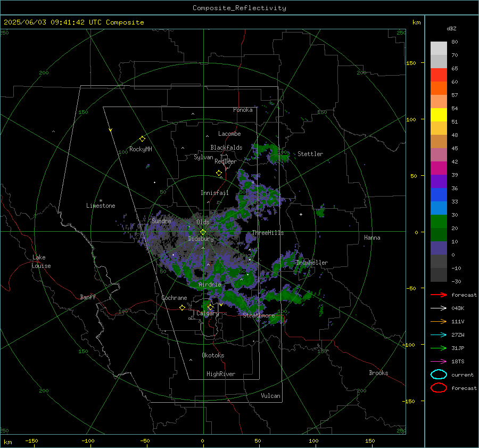
Task: Click the yellow diamond marker beside RockyMH
Action: 142,139
